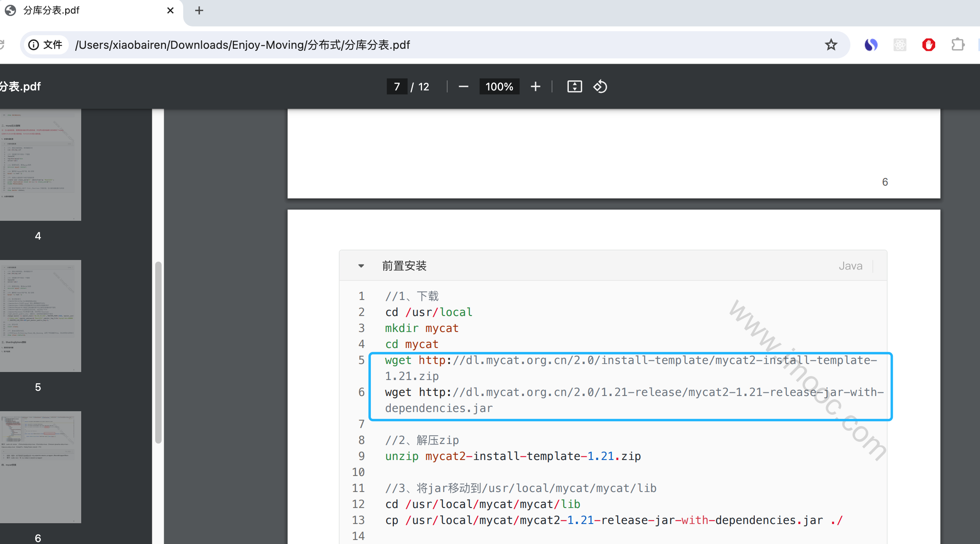Rotate the PDF counterclockwise
This screenshot has width=980, height=544.
(x=600, y=86)
